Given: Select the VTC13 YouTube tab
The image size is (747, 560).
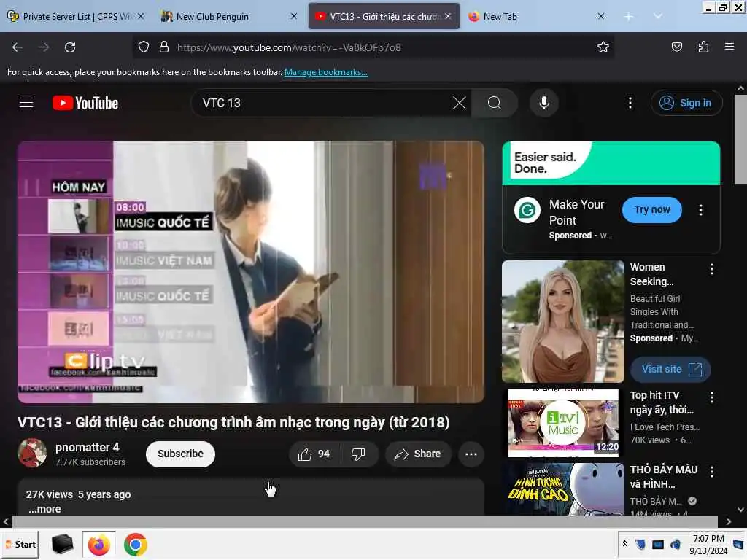Looking at the screenshot, I should (x=384, y=16).
